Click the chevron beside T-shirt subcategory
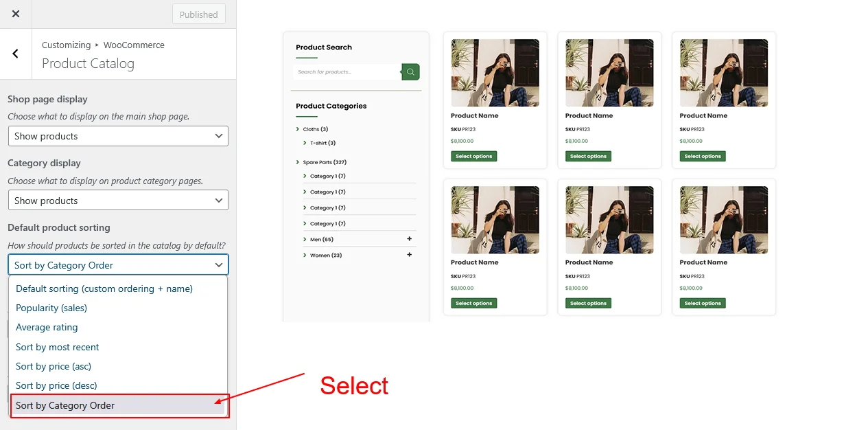 [305, 143]
